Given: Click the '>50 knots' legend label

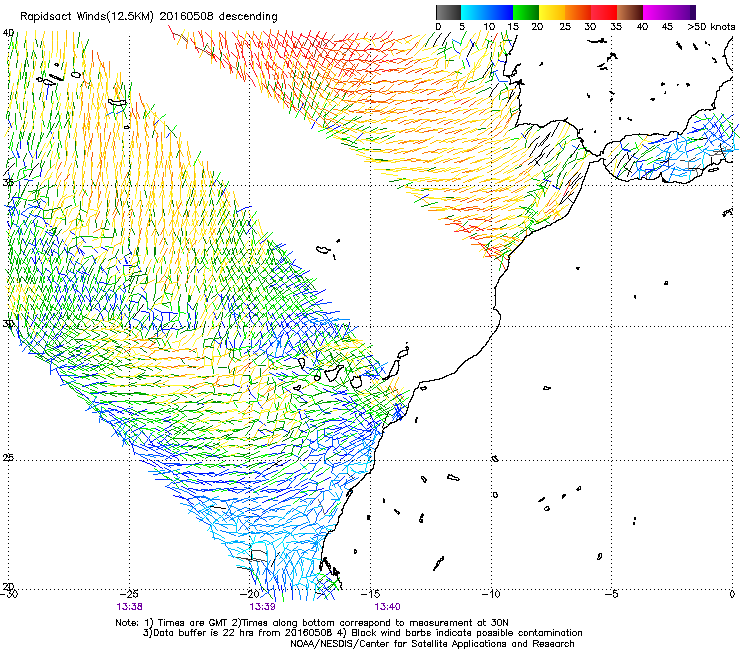Looking at the screenshot, I should coord(711,26).
